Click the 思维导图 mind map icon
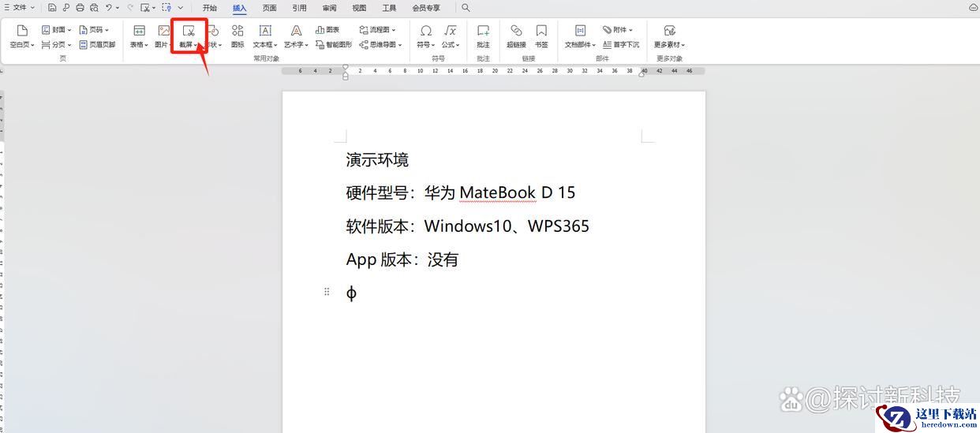This screenshot has height=433, width=980. 364,45
